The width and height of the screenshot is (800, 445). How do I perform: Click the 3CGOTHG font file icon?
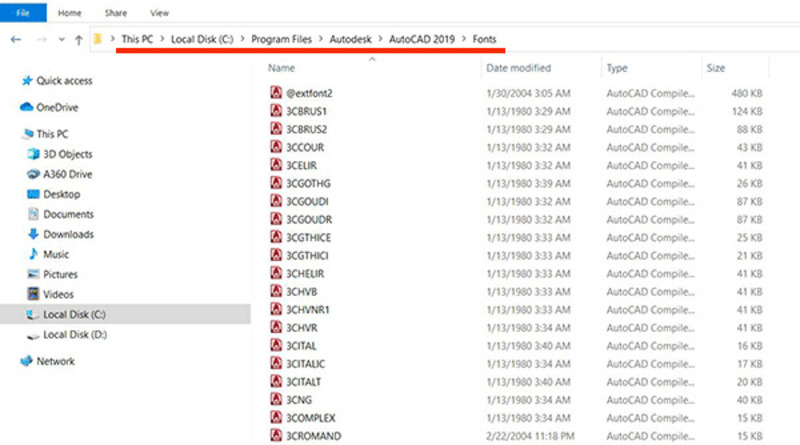coord(276,182)
